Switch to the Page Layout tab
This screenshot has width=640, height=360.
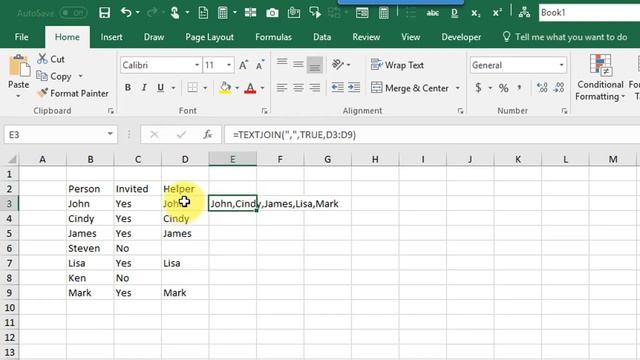click(x=209, y=37)
